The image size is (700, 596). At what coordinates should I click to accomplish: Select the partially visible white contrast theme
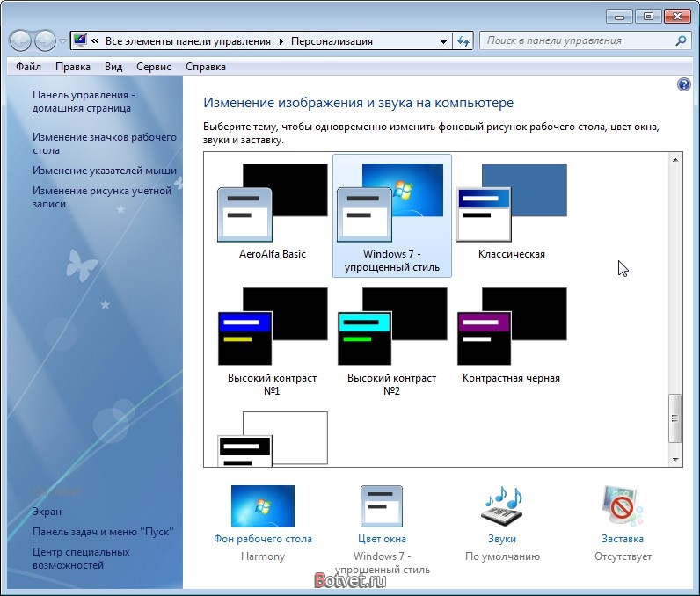[273, 439]
